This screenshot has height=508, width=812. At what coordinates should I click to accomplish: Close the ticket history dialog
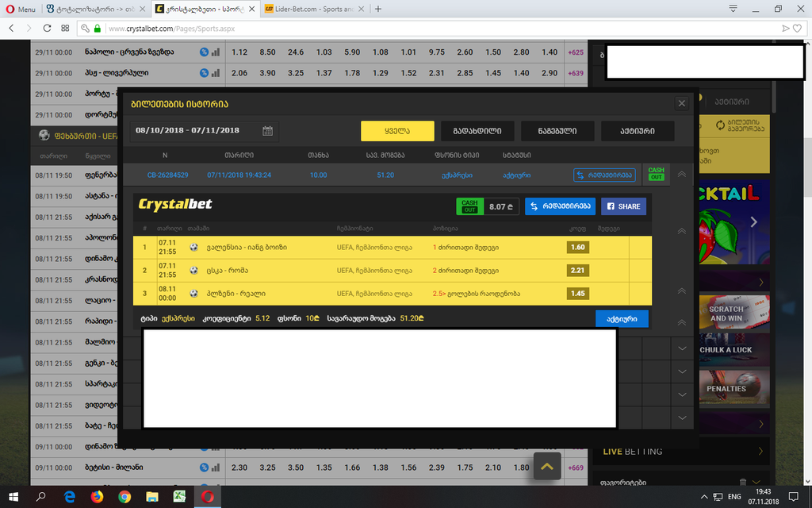[x=681, y=104]
